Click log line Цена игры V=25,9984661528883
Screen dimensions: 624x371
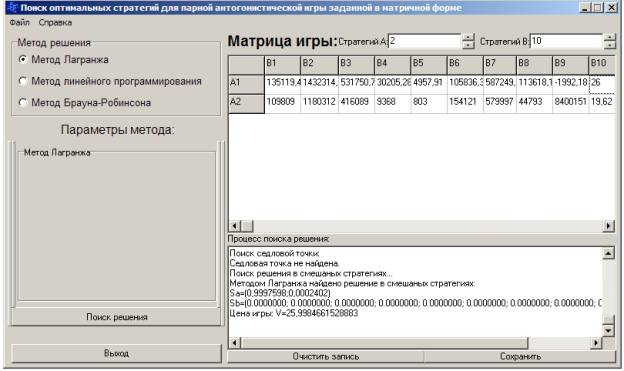[294, 313]
